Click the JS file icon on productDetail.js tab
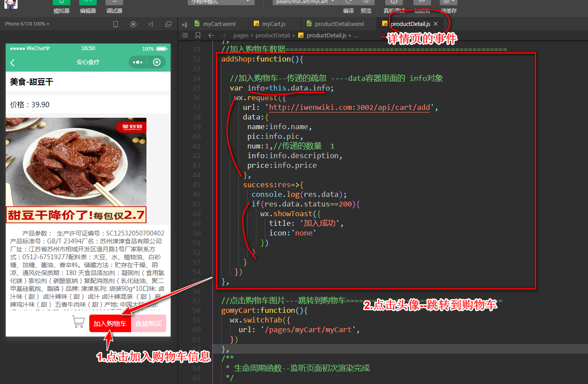Screen dimensions: 588x384 [385, 24]
